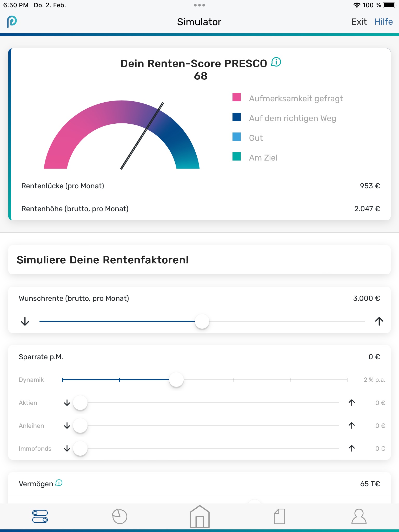Click the Aktien slider handle
Screen dimensions: 399x532
80,403
